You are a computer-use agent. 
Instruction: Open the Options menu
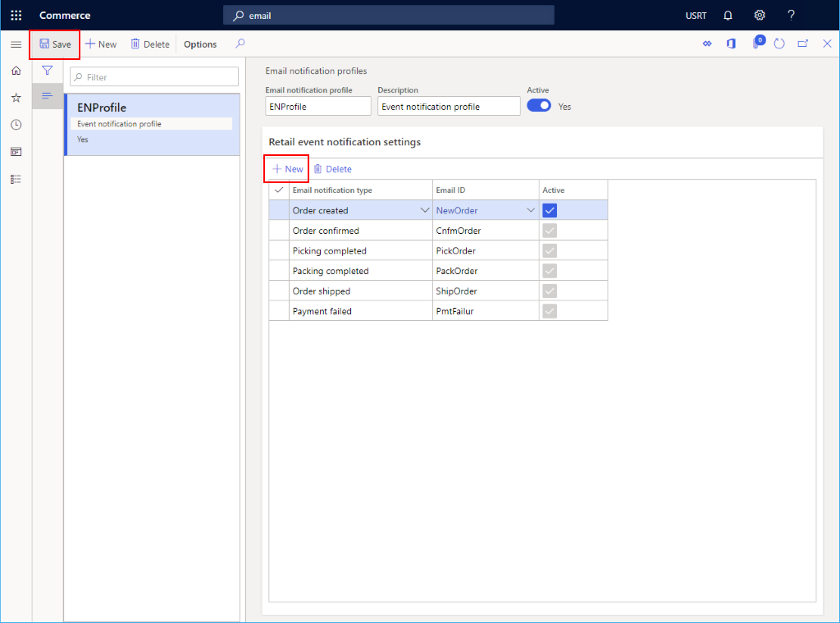point(199,44)
